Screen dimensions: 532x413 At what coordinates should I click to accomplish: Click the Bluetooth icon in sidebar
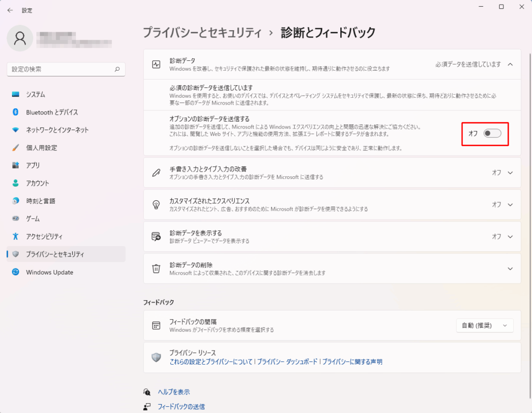pos(16,112)
